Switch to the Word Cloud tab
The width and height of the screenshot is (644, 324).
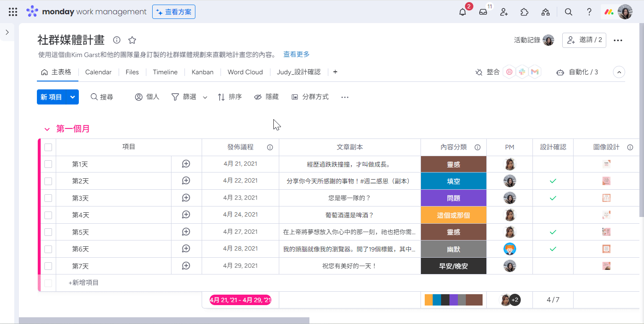click(x=245, y=72)
